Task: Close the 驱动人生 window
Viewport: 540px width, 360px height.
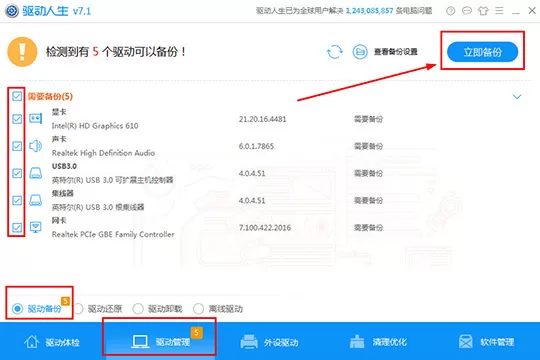Action: tap(532, 11)
